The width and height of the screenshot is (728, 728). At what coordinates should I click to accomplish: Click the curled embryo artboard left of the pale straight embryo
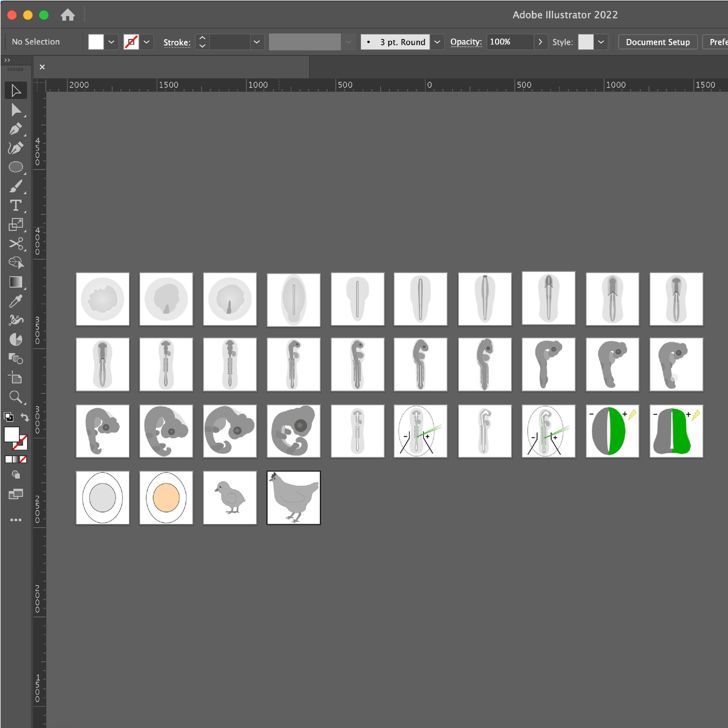[293, 431]
